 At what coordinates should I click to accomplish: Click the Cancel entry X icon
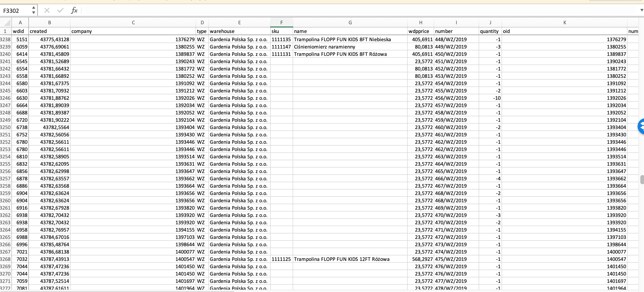(x=47, y=10)
